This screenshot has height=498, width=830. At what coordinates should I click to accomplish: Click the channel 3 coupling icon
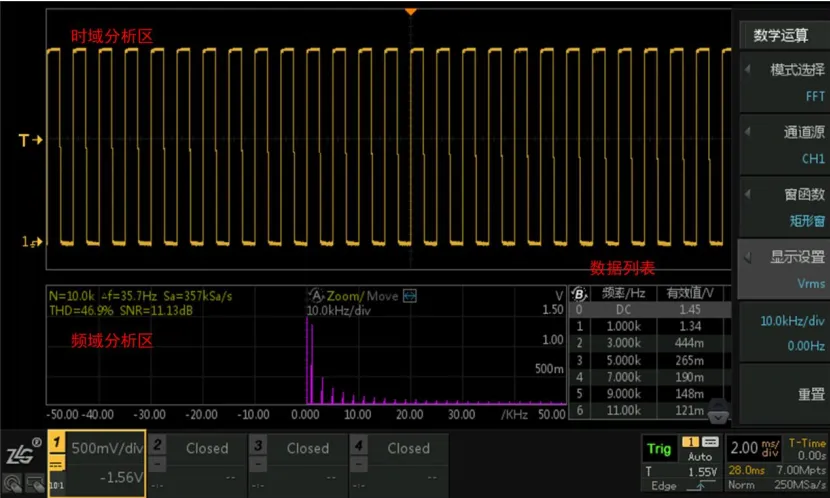pos(258,465)
